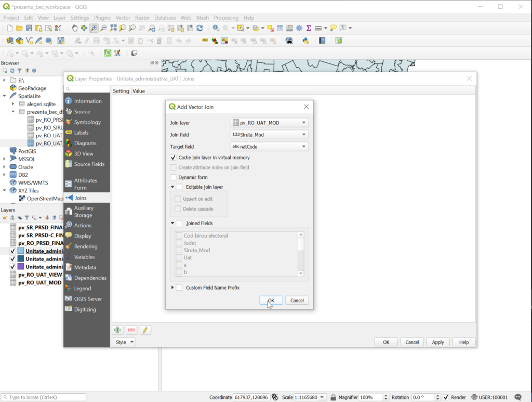Collapse the Editable join layer group

tap(172, 187)
